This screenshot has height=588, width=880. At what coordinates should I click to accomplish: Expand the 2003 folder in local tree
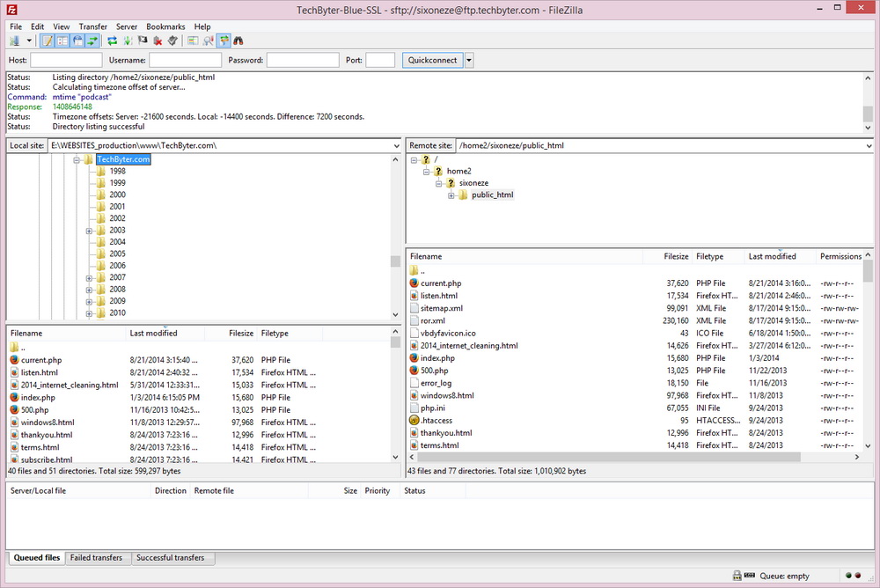(89, 231)
